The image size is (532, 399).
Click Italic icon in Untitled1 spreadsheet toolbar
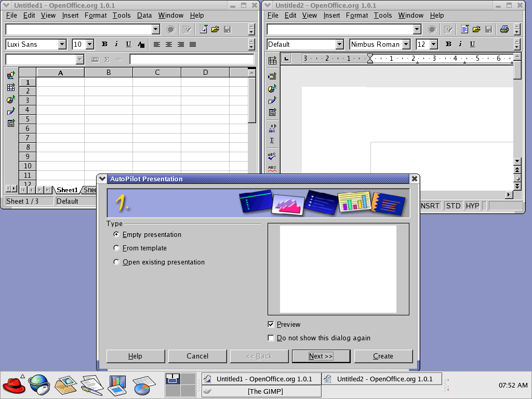click(x=116, y=44)
